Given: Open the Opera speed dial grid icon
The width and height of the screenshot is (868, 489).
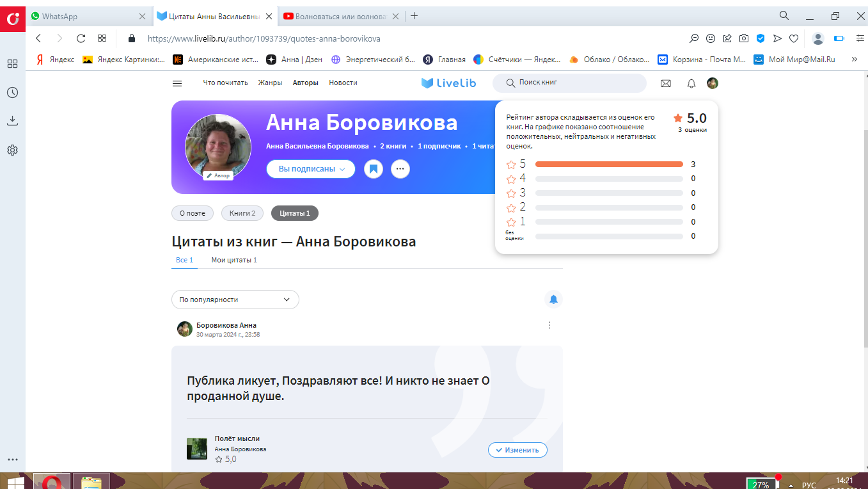Looking at the screenshot, I should tap(102, 38).
